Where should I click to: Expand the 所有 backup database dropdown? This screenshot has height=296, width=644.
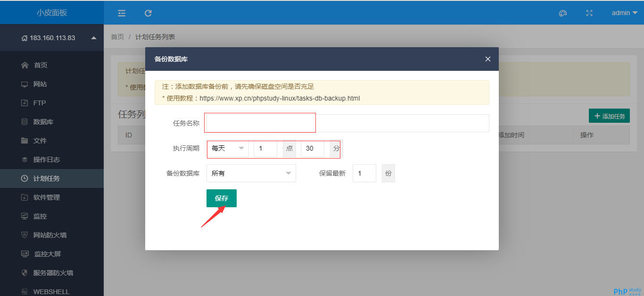point(251,173)
